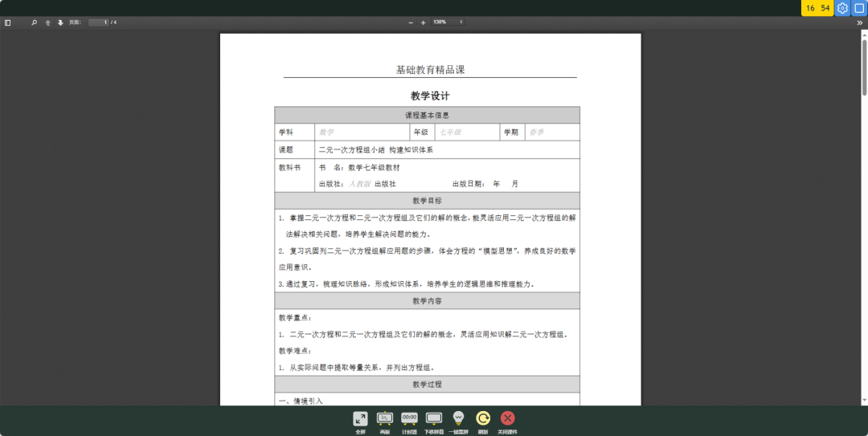Click the 学期 label cell
Viewport: 868px width, 436px height.
[x=512, y=132]
